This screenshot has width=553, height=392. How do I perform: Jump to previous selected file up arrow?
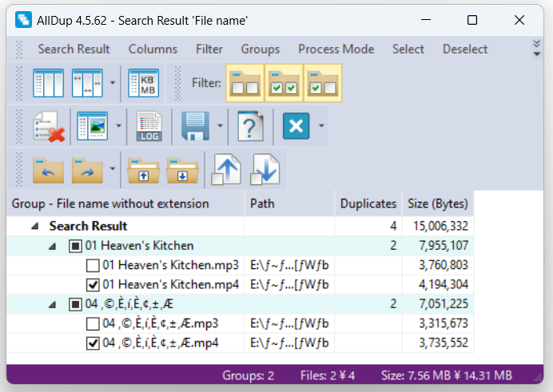[x=226, y=170]
